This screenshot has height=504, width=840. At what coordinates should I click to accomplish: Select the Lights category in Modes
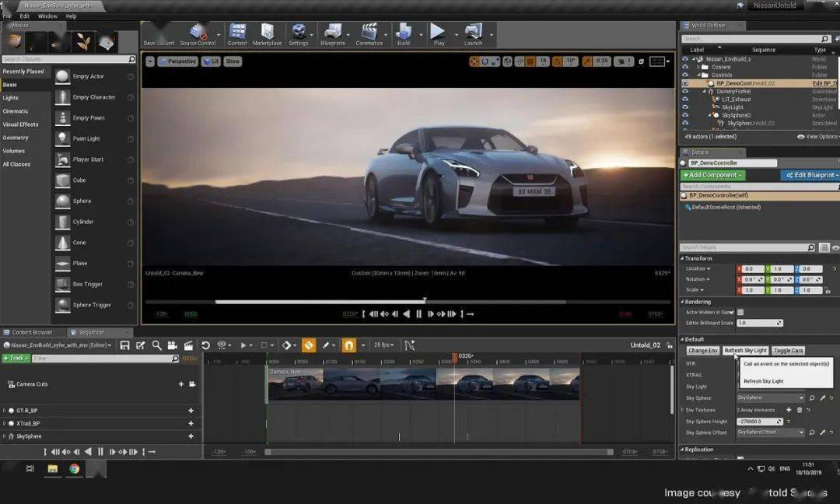[x=11, y=98]
